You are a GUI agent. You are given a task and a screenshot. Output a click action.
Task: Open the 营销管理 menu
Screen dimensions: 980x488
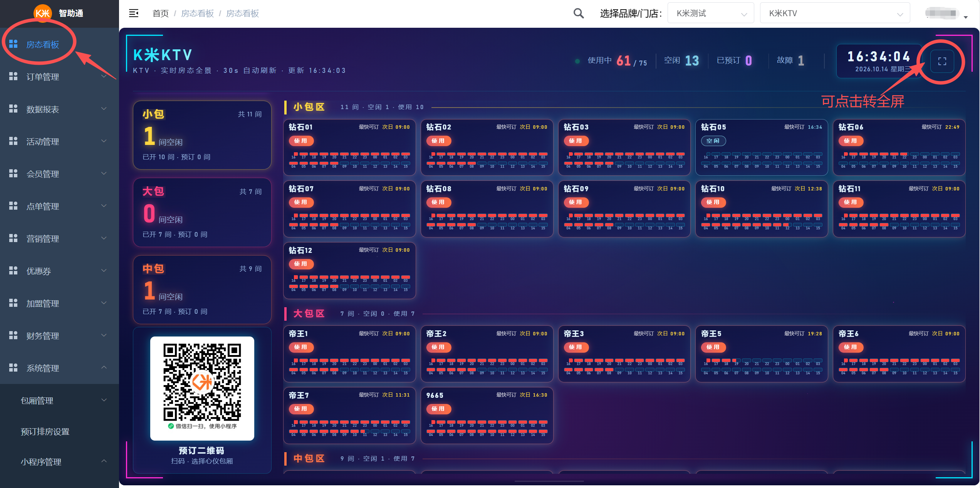pyautogui.click(x=59, y=239)
